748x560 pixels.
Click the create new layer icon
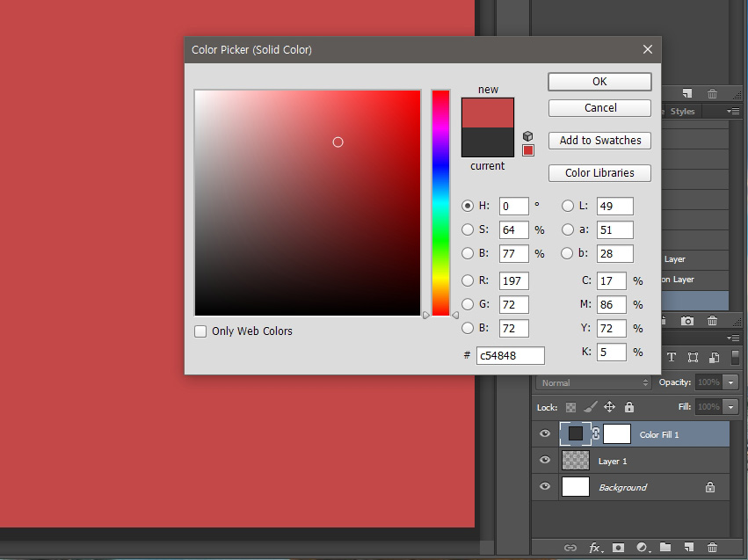point(689,547)
